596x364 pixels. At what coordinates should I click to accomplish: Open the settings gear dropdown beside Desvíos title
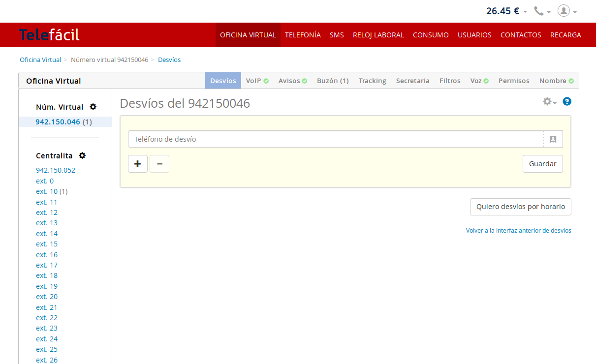pos(549,101)
